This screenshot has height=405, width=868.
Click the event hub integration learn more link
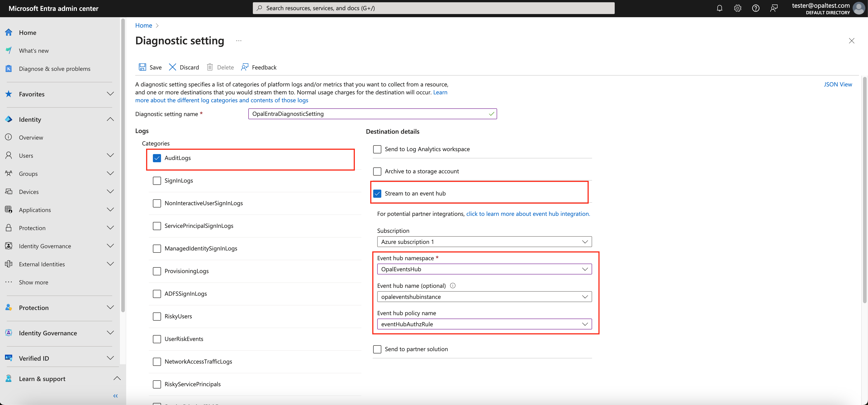tap(528, 214)
